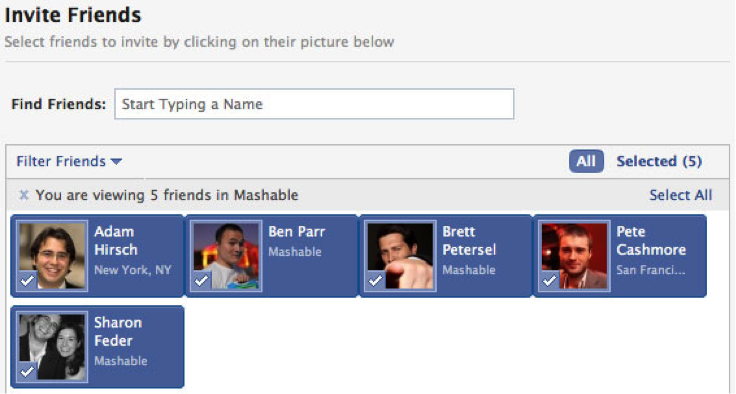Uncheck the checkmark on Ben Parr
The image size is (736, 394).
(x=201, y=280)
